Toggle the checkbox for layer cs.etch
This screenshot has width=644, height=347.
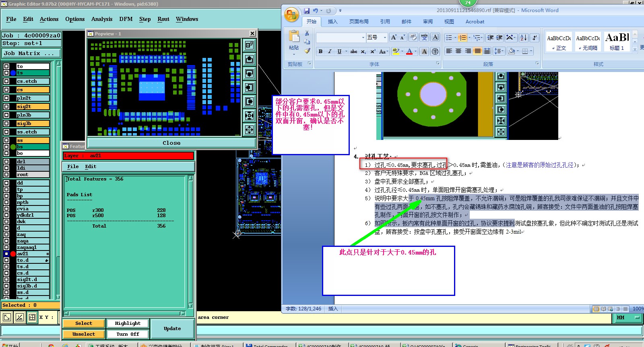tap(6, 81)
